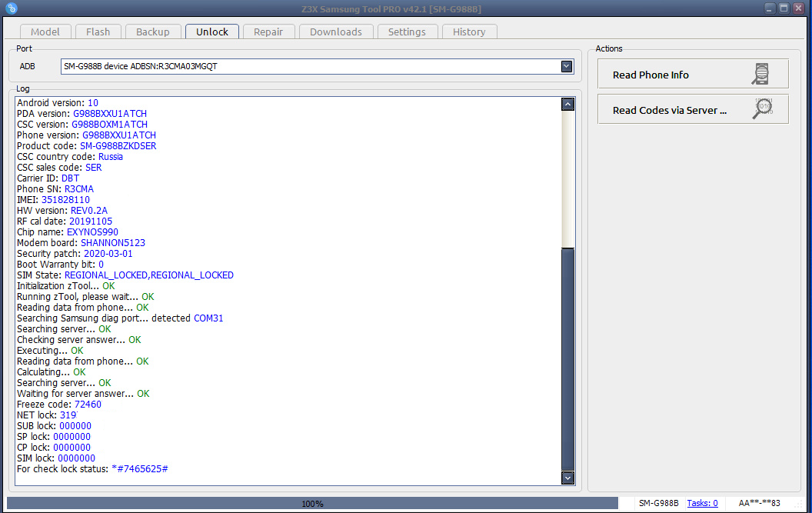Click the REGIONAL_LOCKED SIM State value
This screenshot has height=513, width=812.
[149, 275]
